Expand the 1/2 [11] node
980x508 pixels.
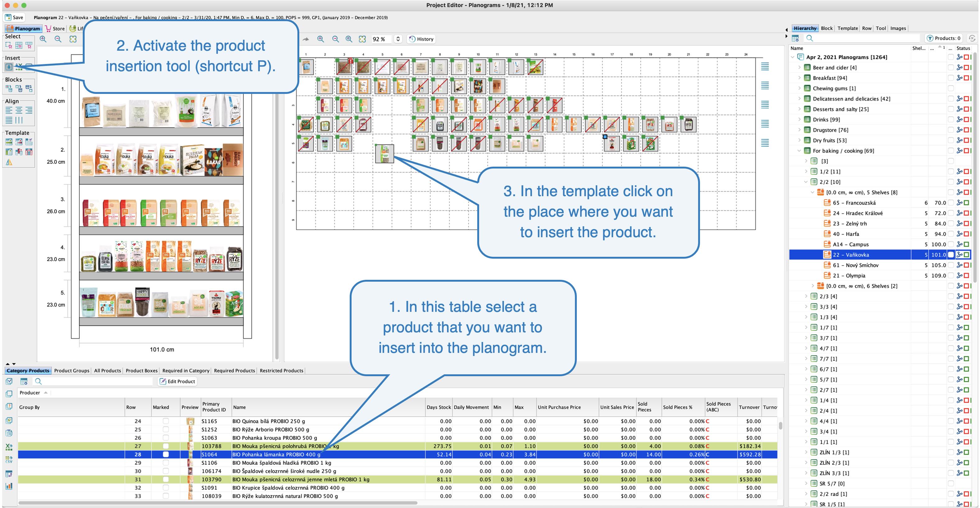806,172
